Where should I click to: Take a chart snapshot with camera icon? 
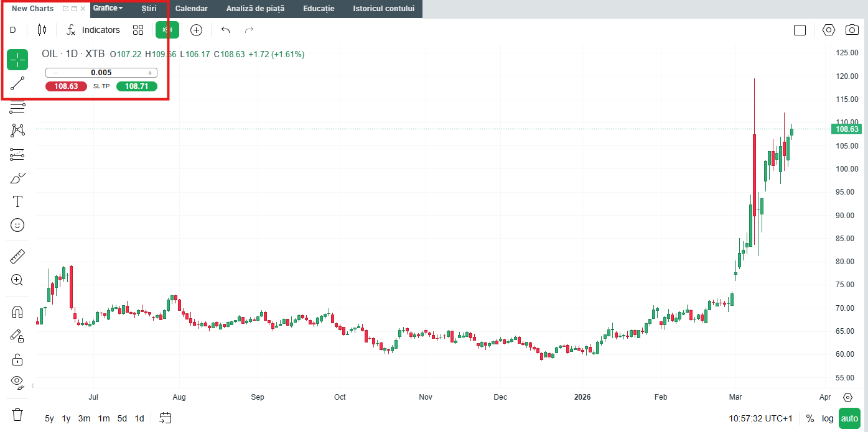point(852,30)
